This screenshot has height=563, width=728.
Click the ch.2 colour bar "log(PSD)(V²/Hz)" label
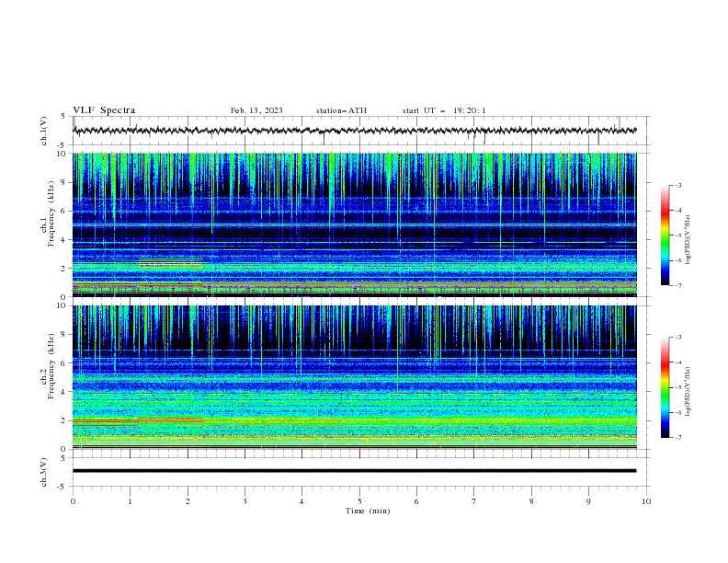(688, 391)
